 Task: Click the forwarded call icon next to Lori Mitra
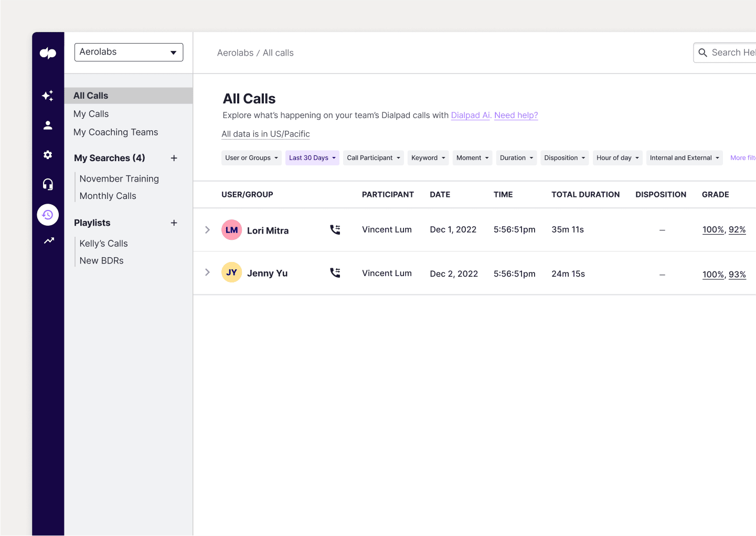coord(335,229)
